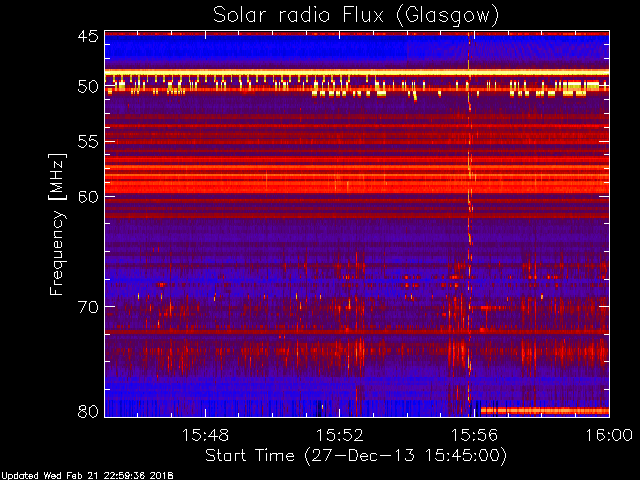Click the 15:48 time axis label
Image resolution: width=640 pixels, height=480 pixels.
(205, 435)
